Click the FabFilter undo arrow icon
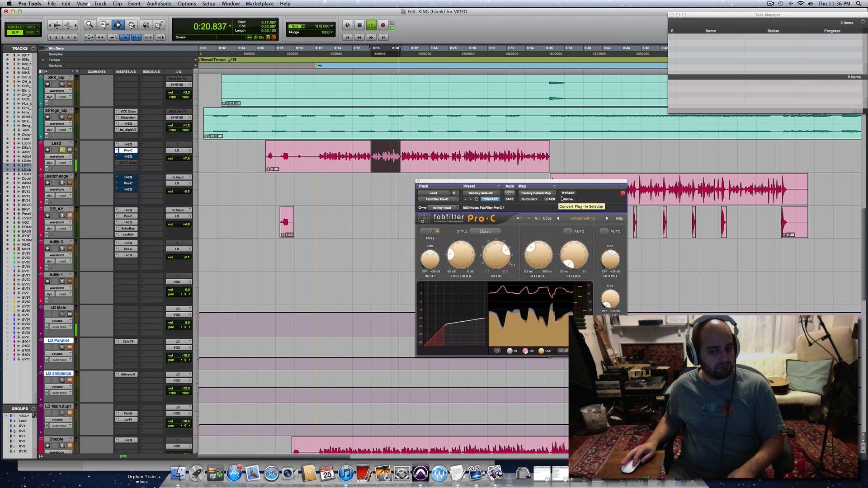Viewport: 868px width, 488px height. (519, 218)
